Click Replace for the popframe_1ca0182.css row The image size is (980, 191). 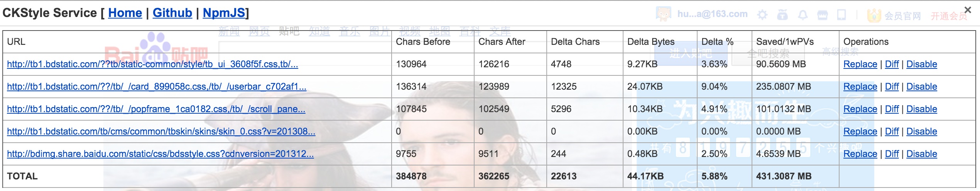860,109
